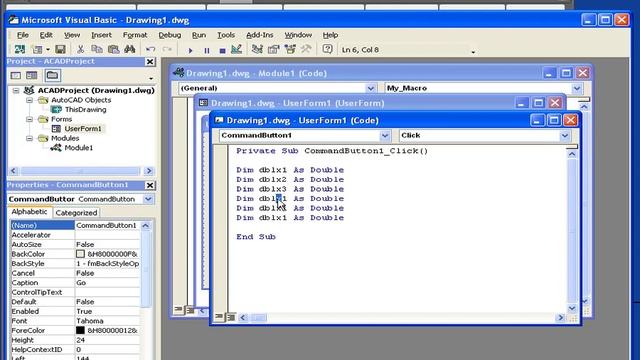Select the (Name) property row

[75, 225]
